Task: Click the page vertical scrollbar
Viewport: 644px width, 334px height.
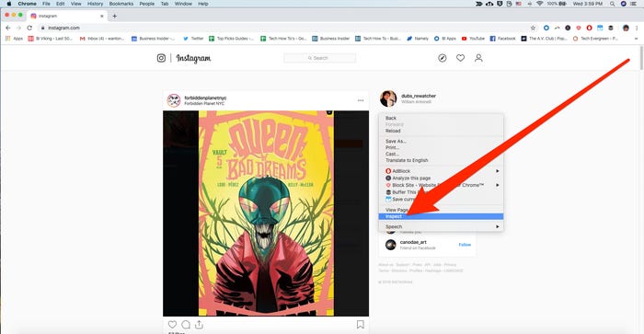Action: (x=641, y=58)
